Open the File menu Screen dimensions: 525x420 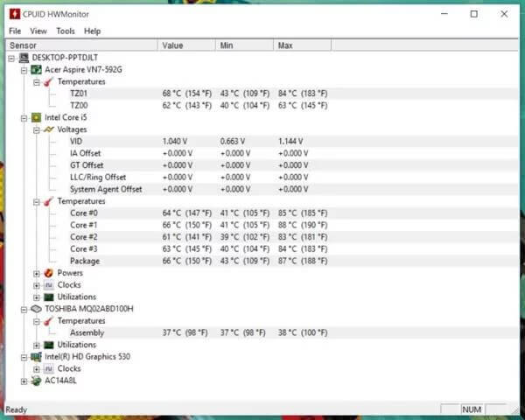(15, 31)
